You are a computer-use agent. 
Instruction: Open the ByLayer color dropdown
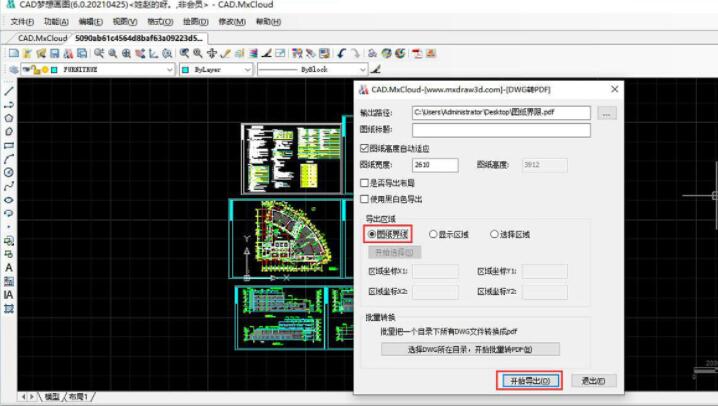tap(248, 70)
